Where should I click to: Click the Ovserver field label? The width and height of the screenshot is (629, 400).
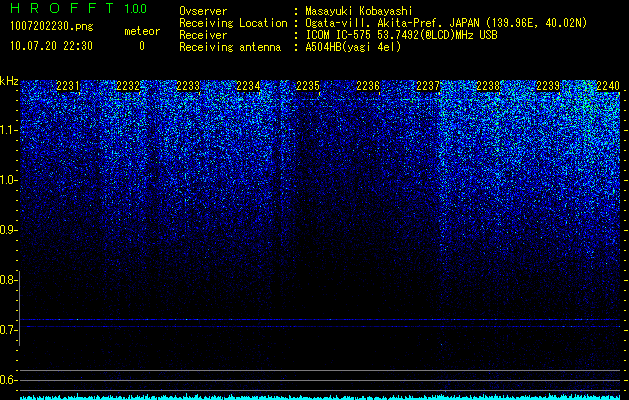coord(203,11)
